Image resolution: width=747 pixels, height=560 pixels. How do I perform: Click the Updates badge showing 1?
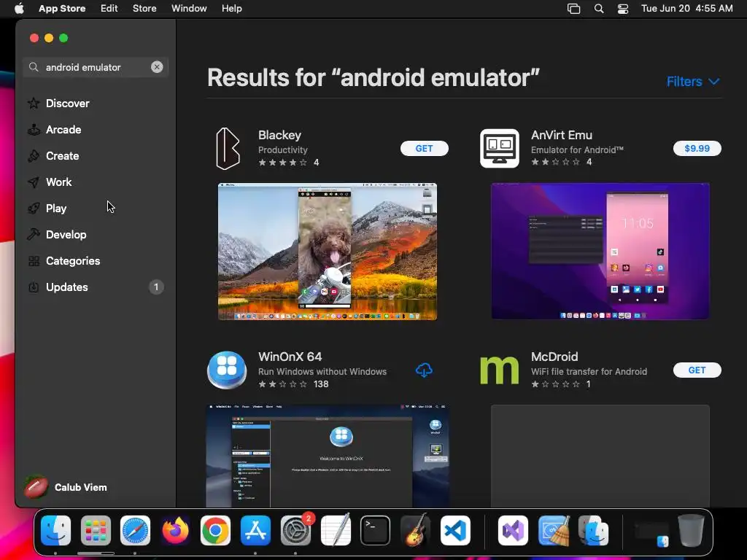pyautogui.click(x=156, y=287)
